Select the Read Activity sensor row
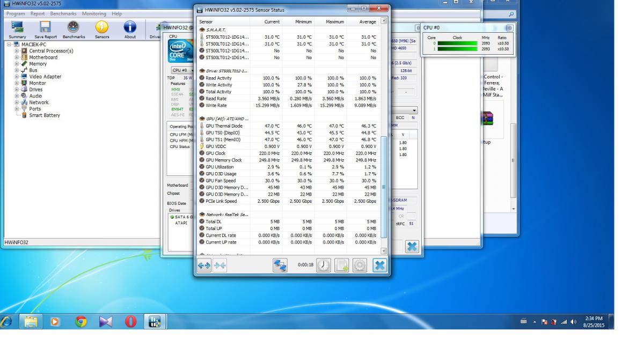 click(288, 78)
